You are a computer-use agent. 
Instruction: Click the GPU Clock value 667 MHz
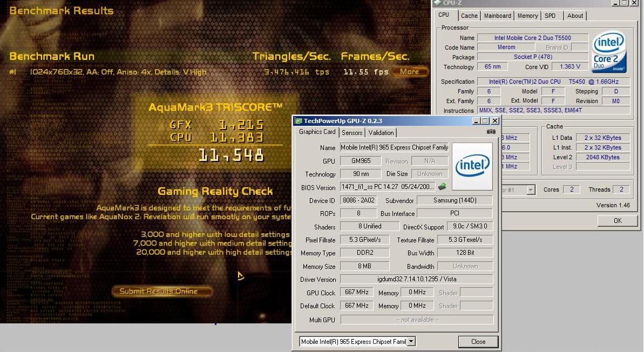(x=356, y=293)
